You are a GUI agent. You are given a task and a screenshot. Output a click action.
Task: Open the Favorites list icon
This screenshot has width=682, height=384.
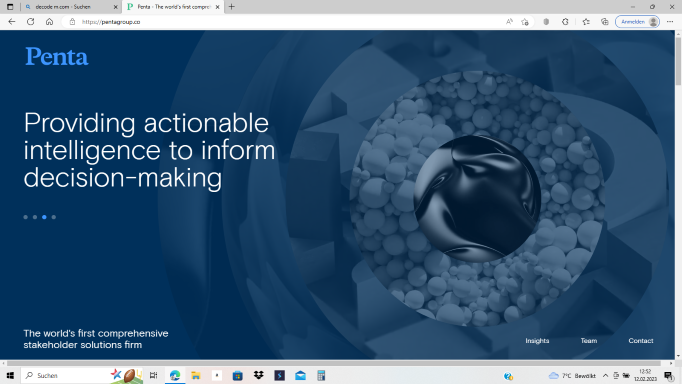click(586, 22)
